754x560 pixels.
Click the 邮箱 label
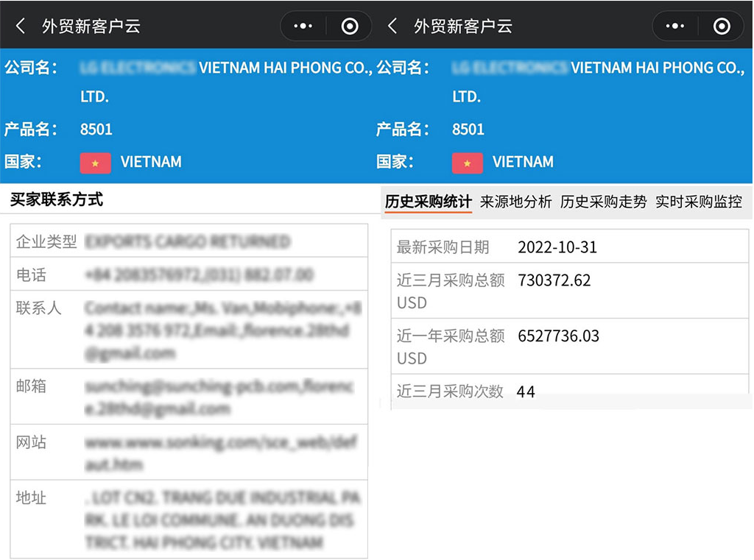[x=31, y=386]
